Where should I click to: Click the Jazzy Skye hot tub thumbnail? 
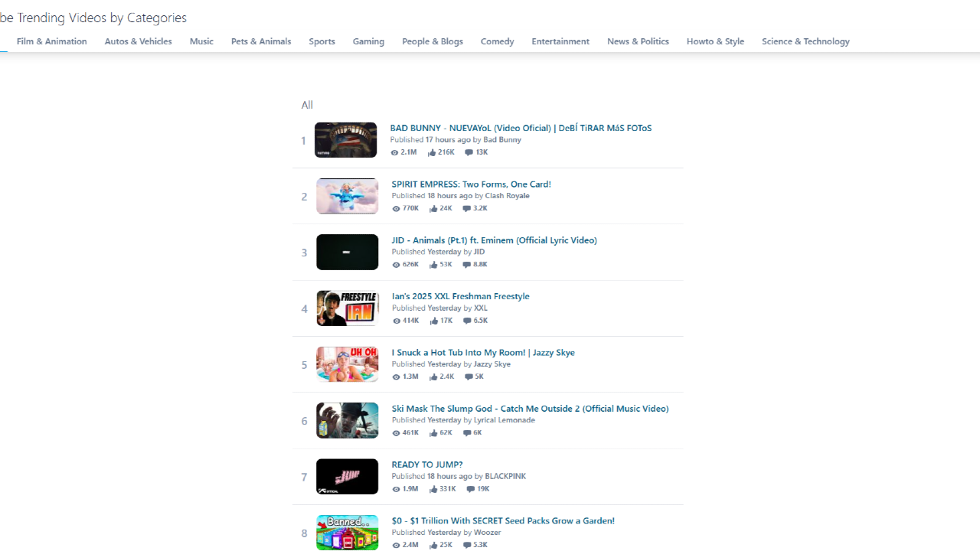(x=347, y=364)
